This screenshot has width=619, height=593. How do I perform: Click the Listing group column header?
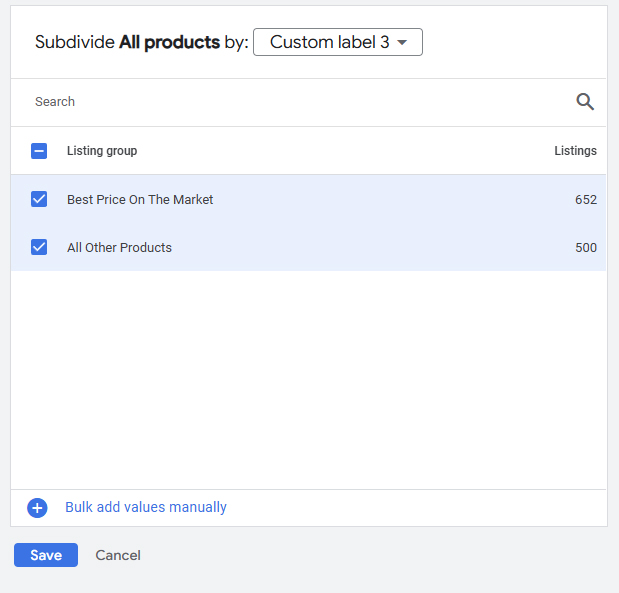[102, 151]
